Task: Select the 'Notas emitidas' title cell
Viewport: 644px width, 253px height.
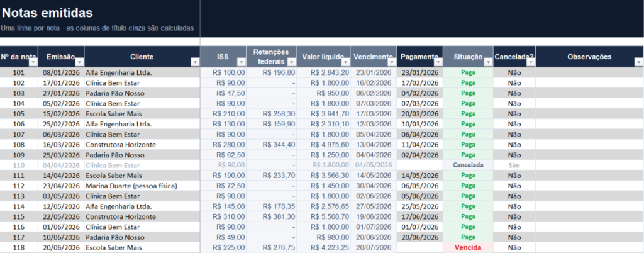Action: tap(47, 13)
